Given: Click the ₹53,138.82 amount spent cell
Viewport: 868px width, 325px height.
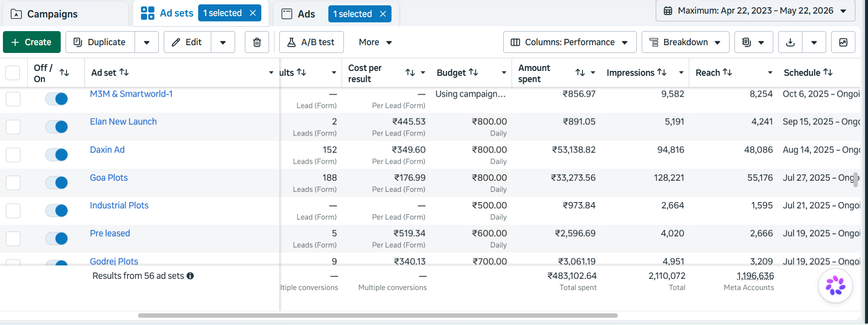Looking at the screenshot, I should (x=574, y=150).
